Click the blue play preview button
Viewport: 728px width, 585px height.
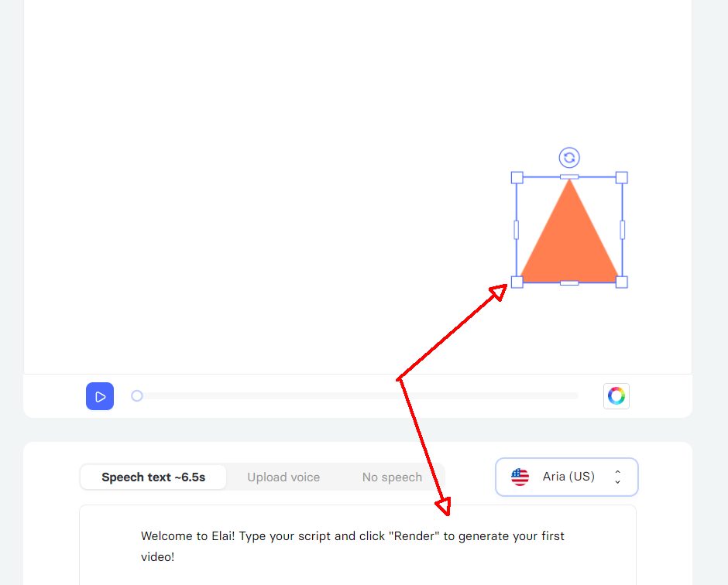(100, 396)
